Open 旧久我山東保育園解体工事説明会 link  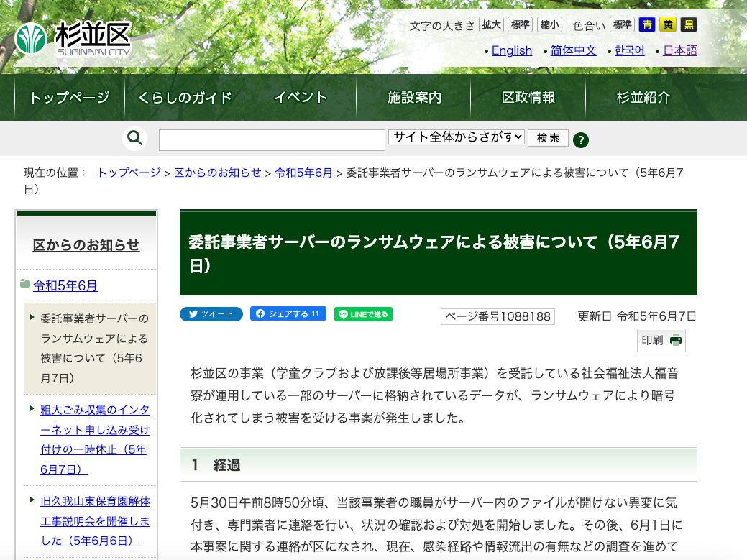pos(95,521)
